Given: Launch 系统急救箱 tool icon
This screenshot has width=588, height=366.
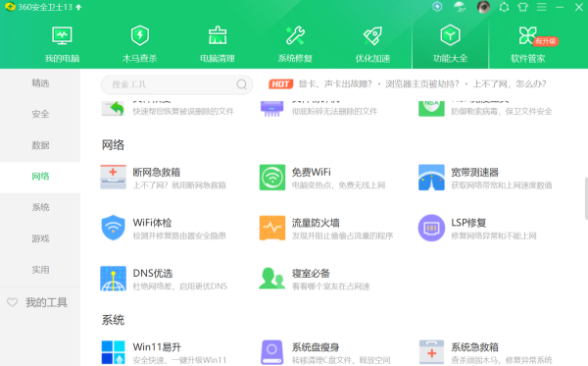Looking at the screenshot, I should (x=431, y=352).
